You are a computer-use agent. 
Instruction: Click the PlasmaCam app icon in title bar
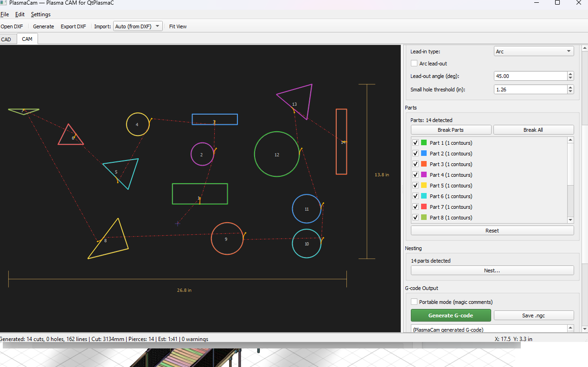pyautogui.click(x=3, y=3)
